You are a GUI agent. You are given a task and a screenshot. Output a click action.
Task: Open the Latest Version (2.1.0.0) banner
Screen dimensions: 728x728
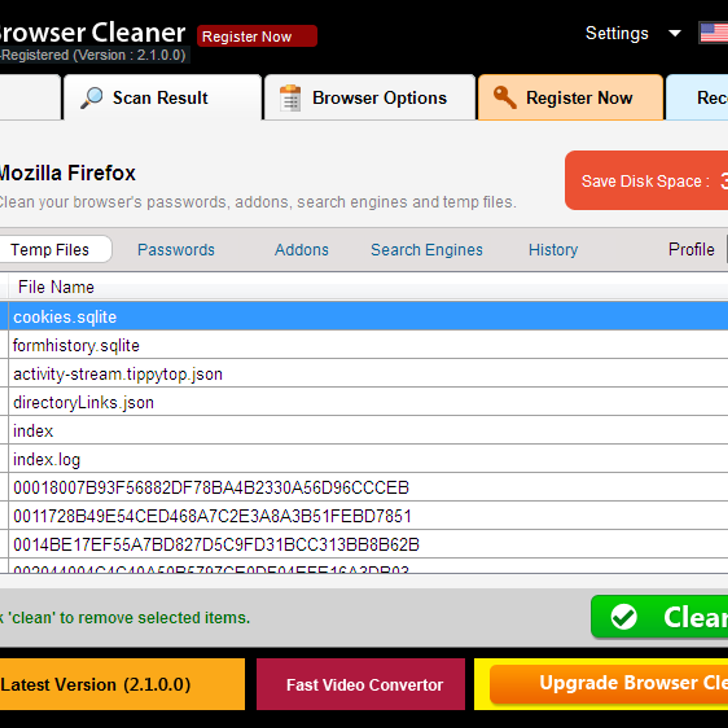[122, 684]
